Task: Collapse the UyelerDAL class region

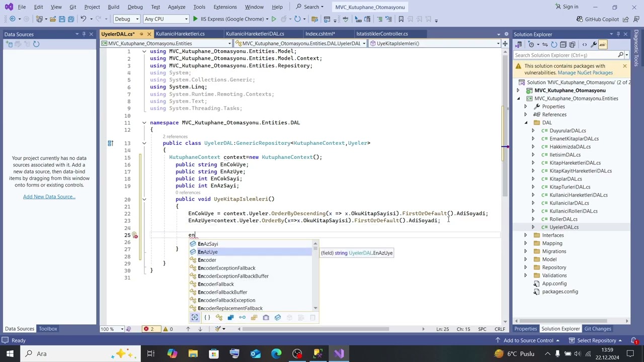Action: 144,143
